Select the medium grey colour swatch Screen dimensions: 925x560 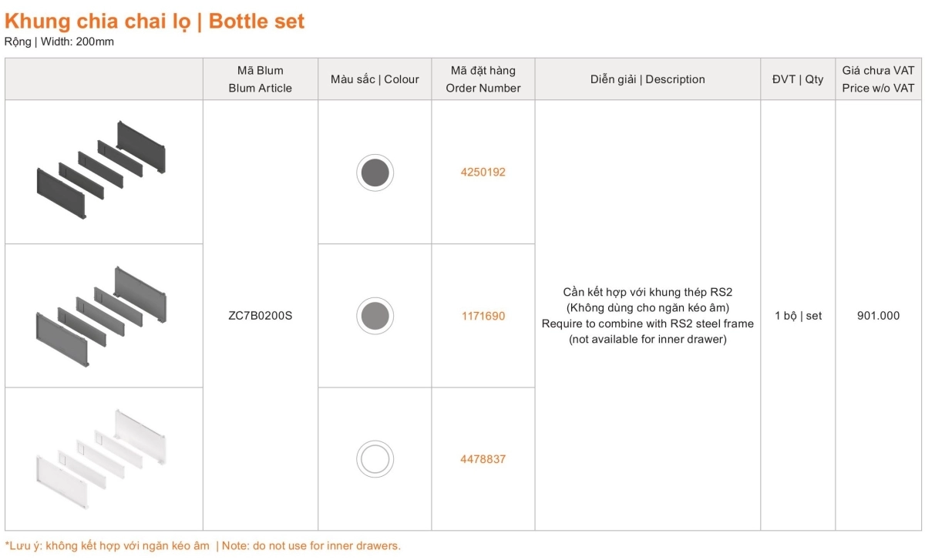click(375, 316)
